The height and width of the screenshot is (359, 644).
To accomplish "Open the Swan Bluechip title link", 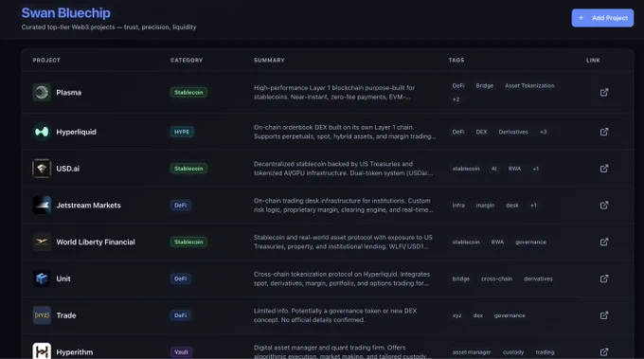I will point(65,12).
